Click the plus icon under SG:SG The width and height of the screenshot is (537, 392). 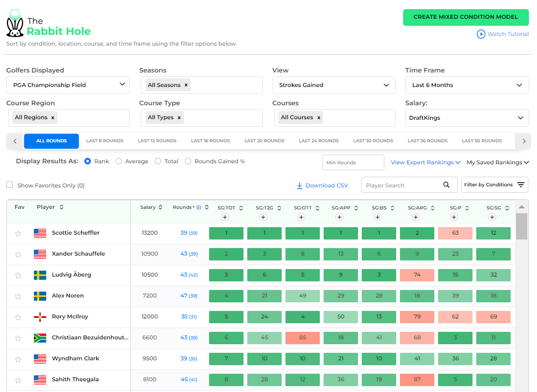pyautogui.click(x=492, y=217)
